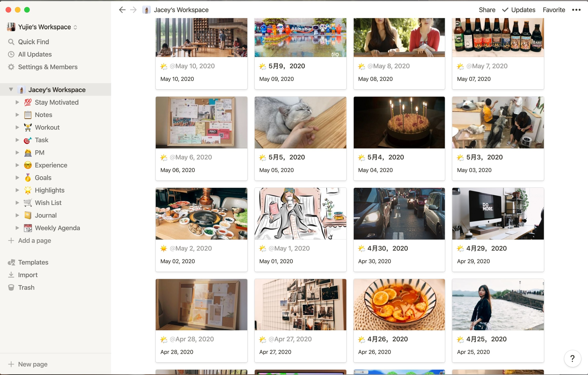Expand the Journal page toggle
Image resolution: width=588 pixels, height=375 pixels.
pos(17,215)
